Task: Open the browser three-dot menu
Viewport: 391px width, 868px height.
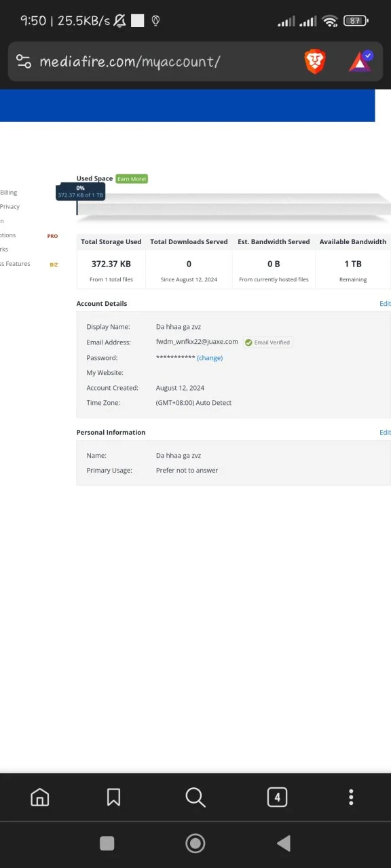Action: click(x=351, y=797)
